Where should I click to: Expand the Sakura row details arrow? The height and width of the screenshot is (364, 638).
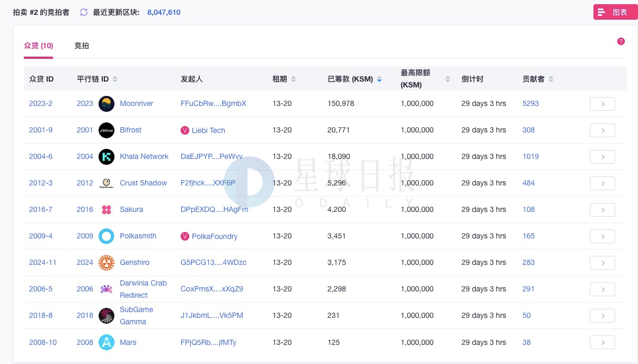pos(602,210)
